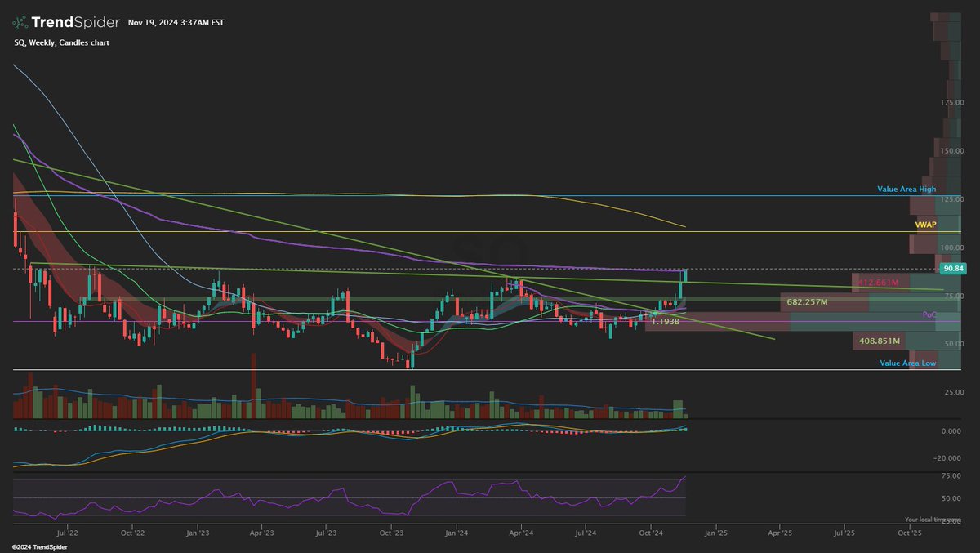The width and height of the screenshot is (980, 553).
Task: Click the Value Area High blue label
Action: (906, 189)
